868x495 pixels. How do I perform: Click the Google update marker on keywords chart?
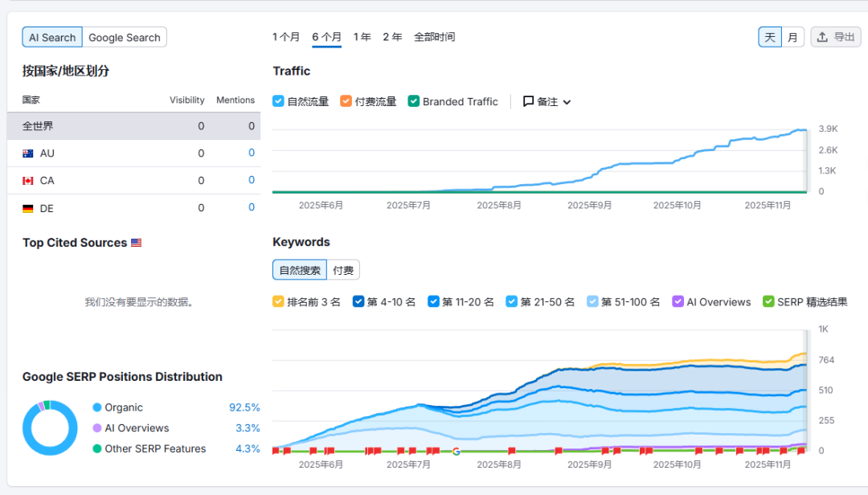pos(457,452)
